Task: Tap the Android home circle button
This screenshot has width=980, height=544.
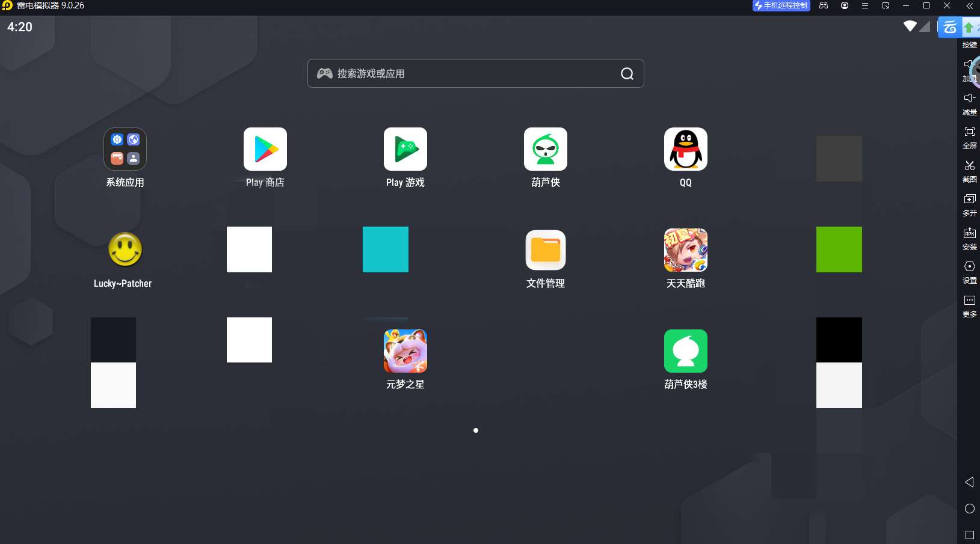Action: click(970, 509)
